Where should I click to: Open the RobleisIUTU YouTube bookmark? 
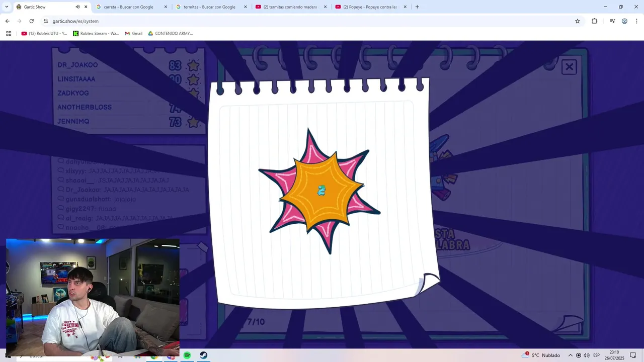tap(44, 34)
